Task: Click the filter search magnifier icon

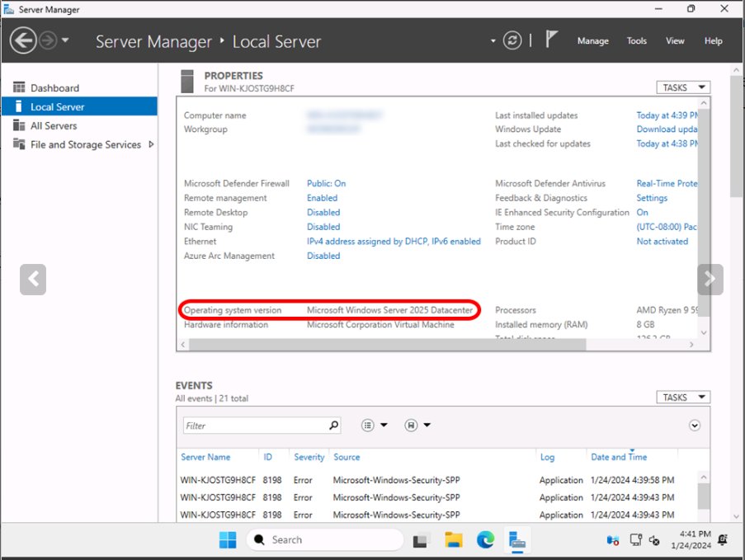Action: point(333,425)
